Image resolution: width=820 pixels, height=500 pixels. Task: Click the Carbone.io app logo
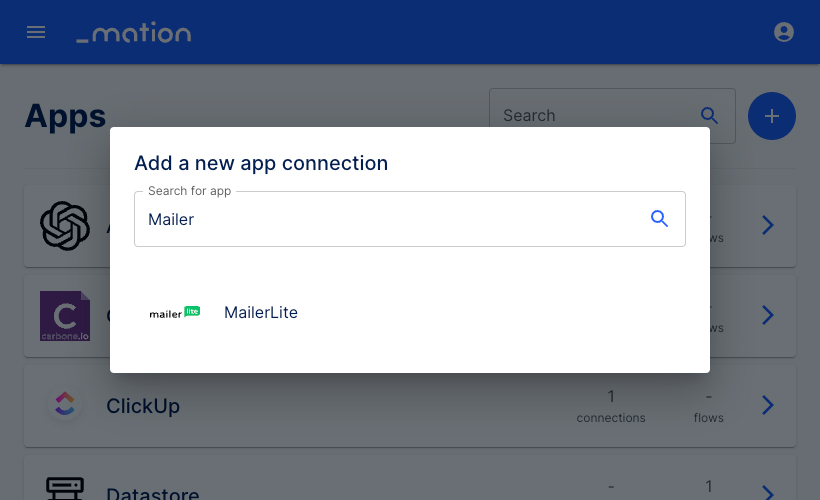(x=65, y=316)
